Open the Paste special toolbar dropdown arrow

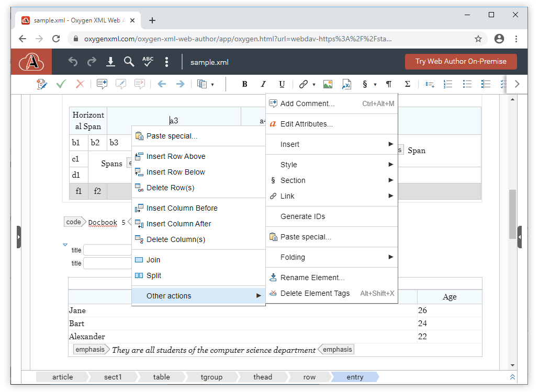click(212, 85)
